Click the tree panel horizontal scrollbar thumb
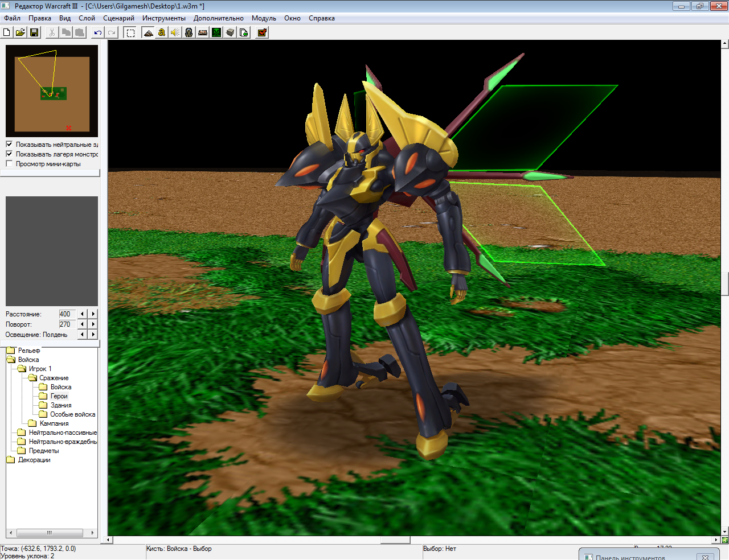Screen dimensions: 729x560 coord(50,533)
